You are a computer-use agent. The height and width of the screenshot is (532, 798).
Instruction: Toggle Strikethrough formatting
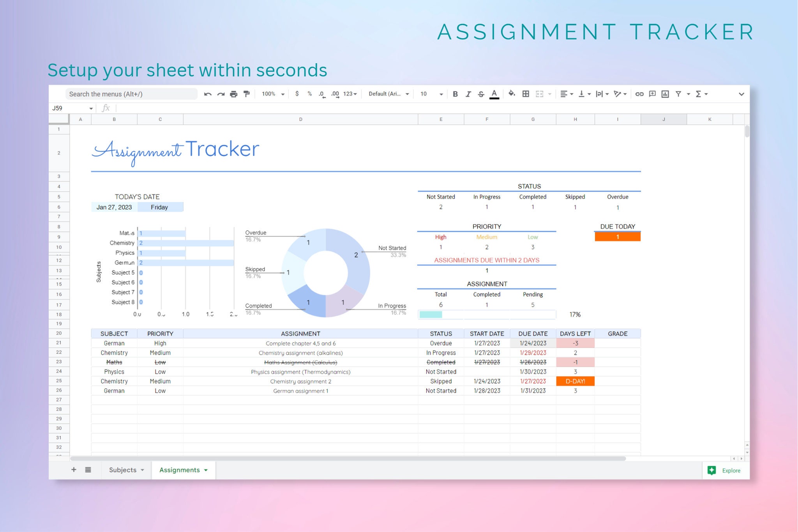click(481, 94)
